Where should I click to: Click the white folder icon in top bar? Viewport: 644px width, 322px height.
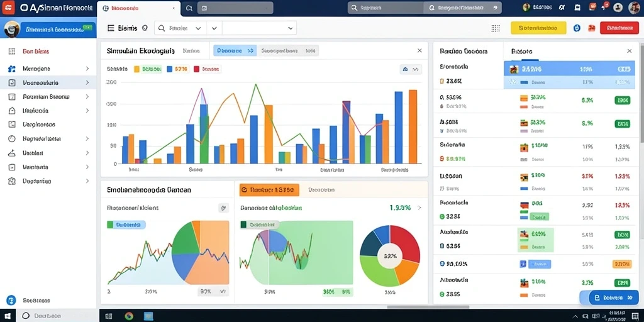pyautogui.click(x=577, y=7)
